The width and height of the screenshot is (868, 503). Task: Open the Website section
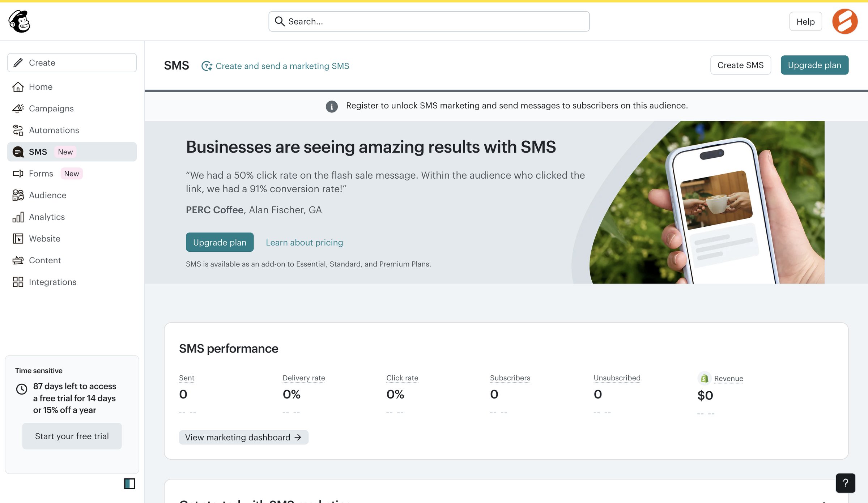point(72,239)
